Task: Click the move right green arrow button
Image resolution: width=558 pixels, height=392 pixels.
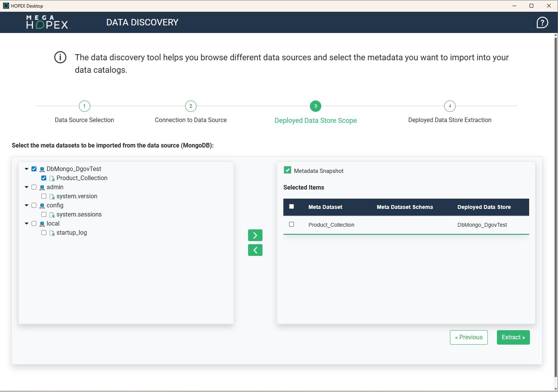Action: click(255, 235)
